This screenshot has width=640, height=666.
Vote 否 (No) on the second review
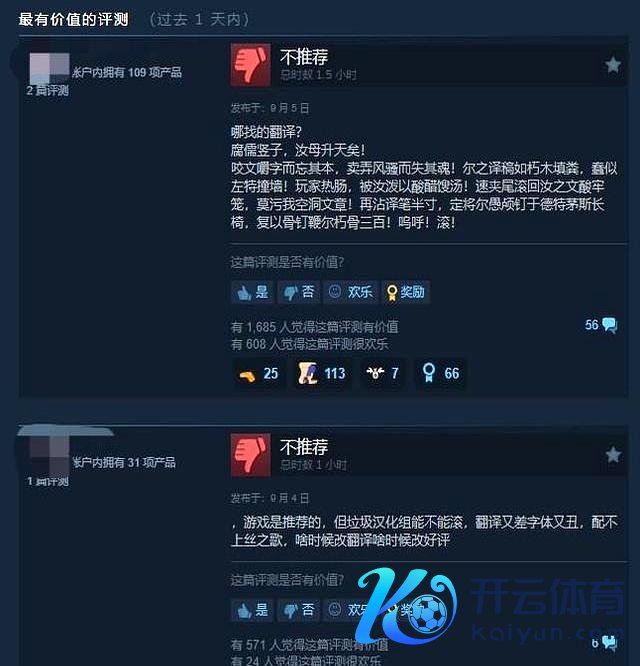(x=299, y=610)
